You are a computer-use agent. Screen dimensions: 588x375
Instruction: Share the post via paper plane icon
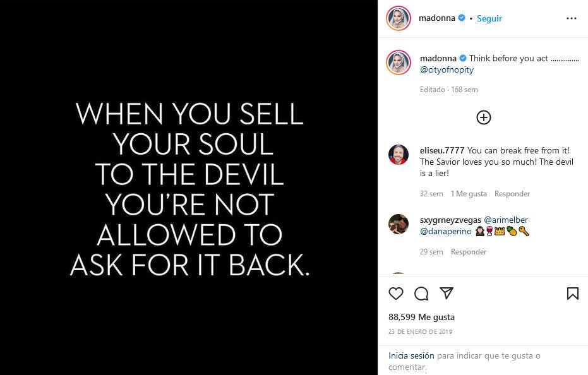pyautogui.click(x=447, y=294)
